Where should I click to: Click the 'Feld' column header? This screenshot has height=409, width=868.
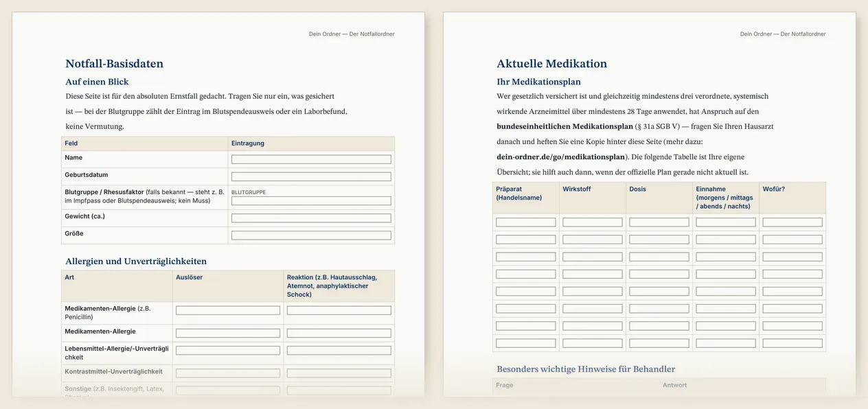pos(71,143)
